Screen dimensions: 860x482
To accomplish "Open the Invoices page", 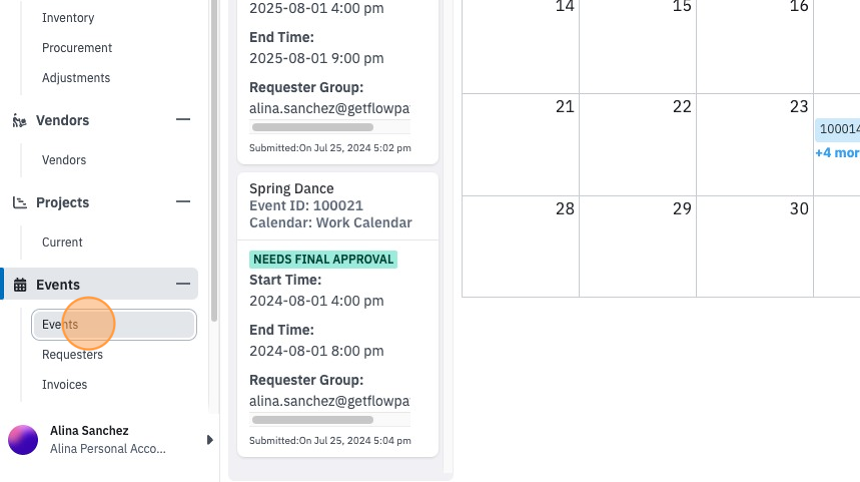I will pyautogui.click(x=64, y=385).
